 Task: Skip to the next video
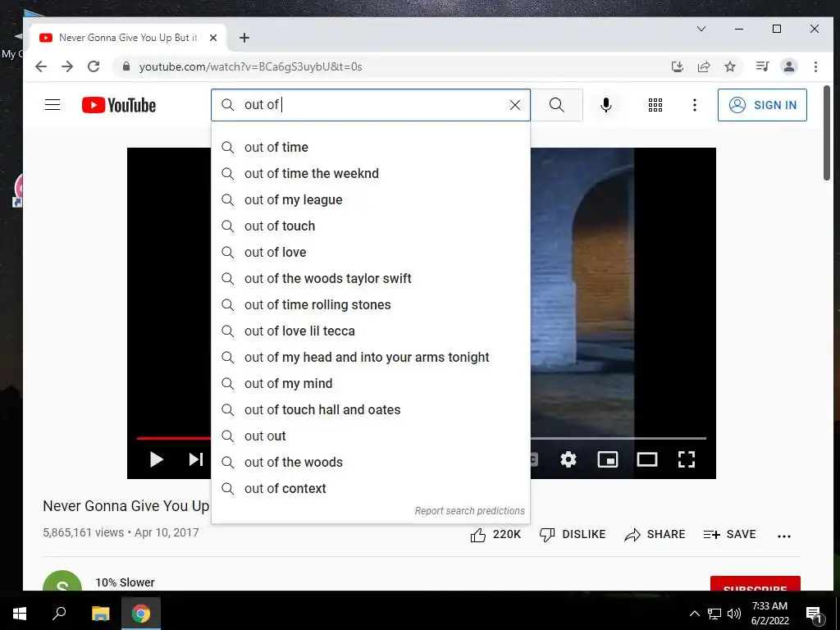coord(196,459)
